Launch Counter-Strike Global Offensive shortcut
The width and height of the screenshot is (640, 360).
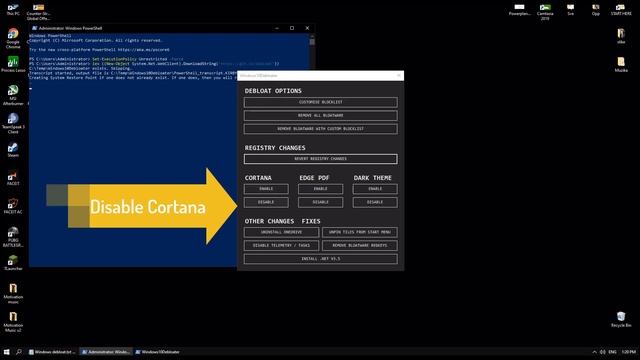pyautogui.click(x=38, y=11)
